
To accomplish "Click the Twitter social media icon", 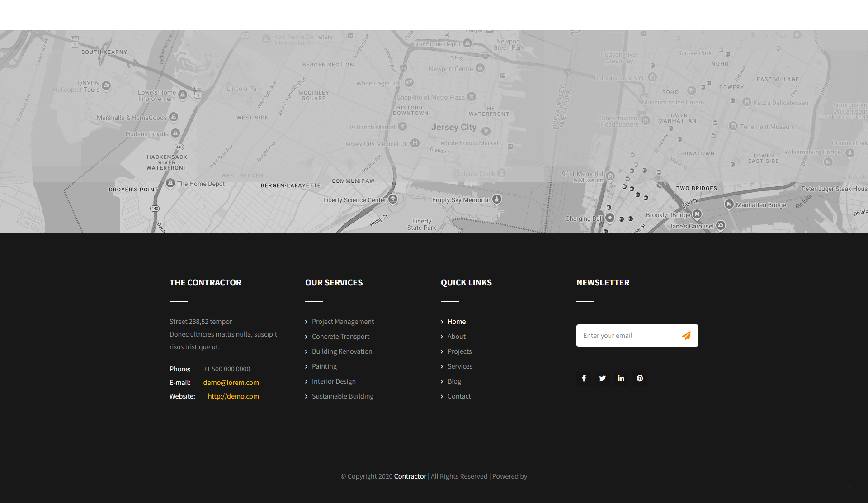I will [602, 378].
